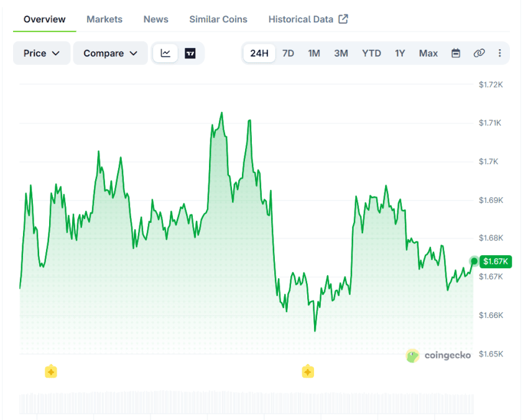The image size is (523, 420).
Task: Click the second yellow news marker under the chart
Action: 308,371
